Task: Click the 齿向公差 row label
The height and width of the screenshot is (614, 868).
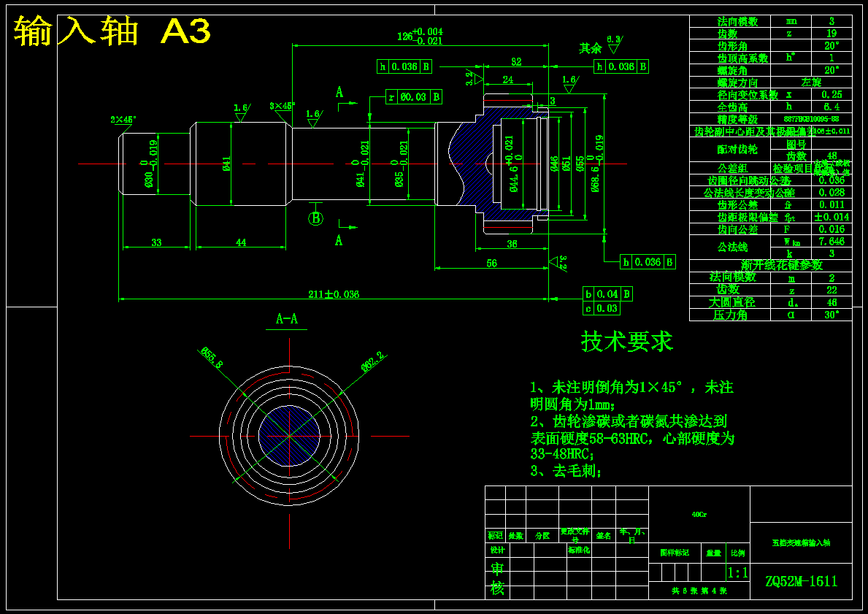Action: (737, 229)
